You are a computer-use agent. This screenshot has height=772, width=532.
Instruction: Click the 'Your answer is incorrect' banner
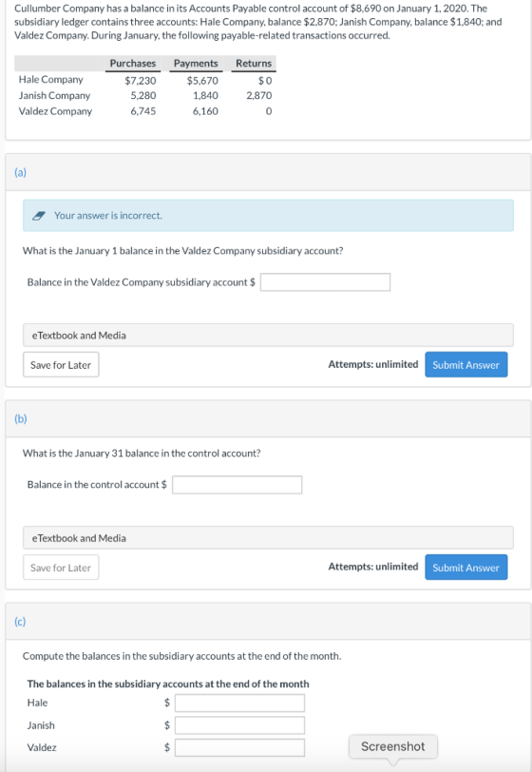[x=268, y=215]
